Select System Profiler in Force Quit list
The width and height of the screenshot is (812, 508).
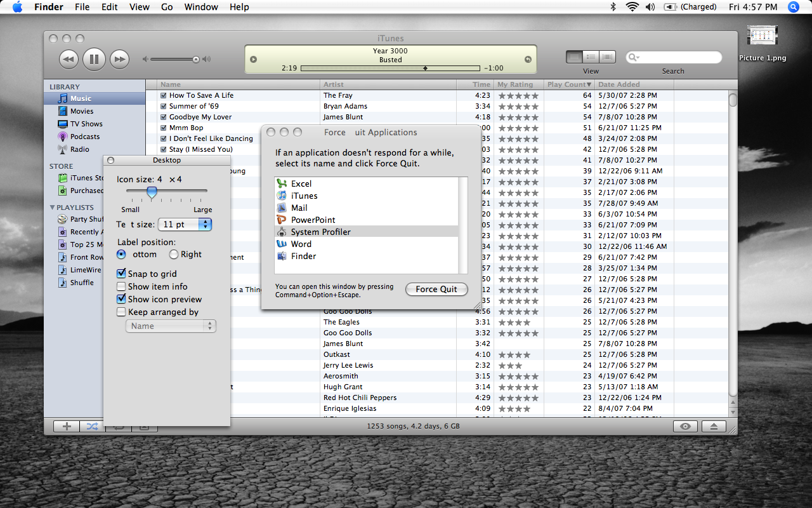[x=366, y=232]
